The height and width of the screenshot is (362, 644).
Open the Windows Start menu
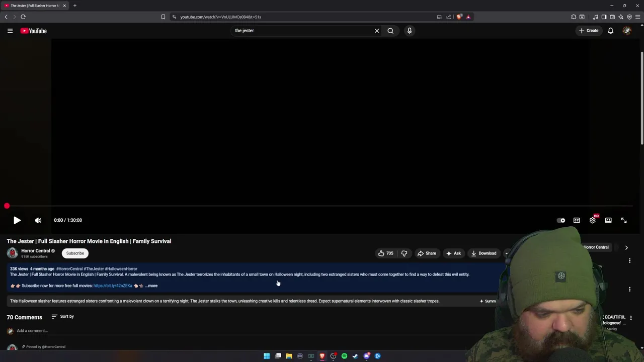tap(267, 356)
